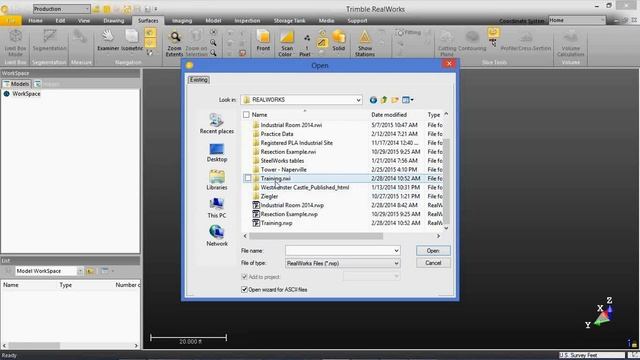Switch to the Home ribbon tab
640x360 pixels.
click(x=36, y=20)
